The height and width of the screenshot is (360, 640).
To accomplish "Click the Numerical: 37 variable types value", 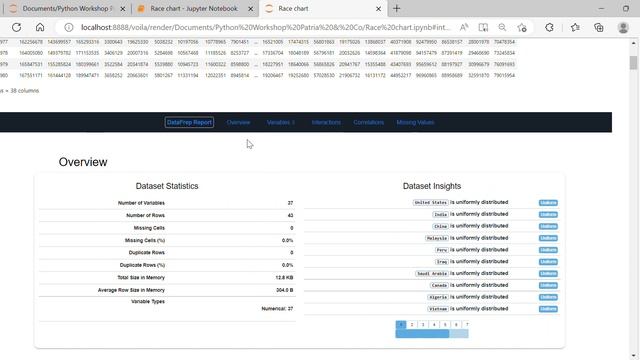I will [x=277, y=309].
